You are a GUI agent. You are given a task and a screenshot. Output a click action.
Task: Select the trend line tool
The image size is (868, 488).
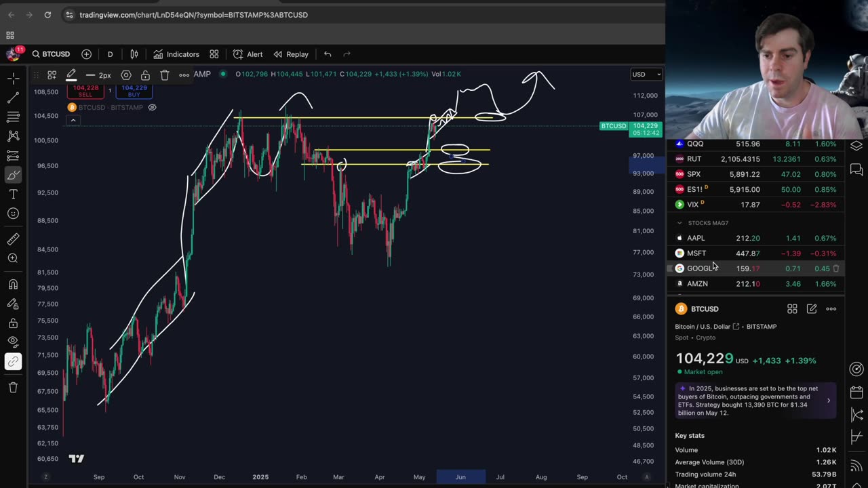13,98
